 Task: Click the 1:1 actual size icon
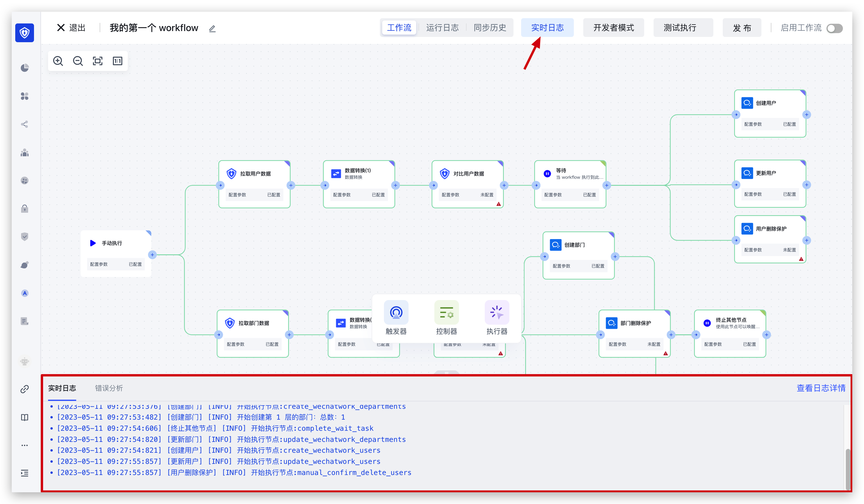click(118, 61)
